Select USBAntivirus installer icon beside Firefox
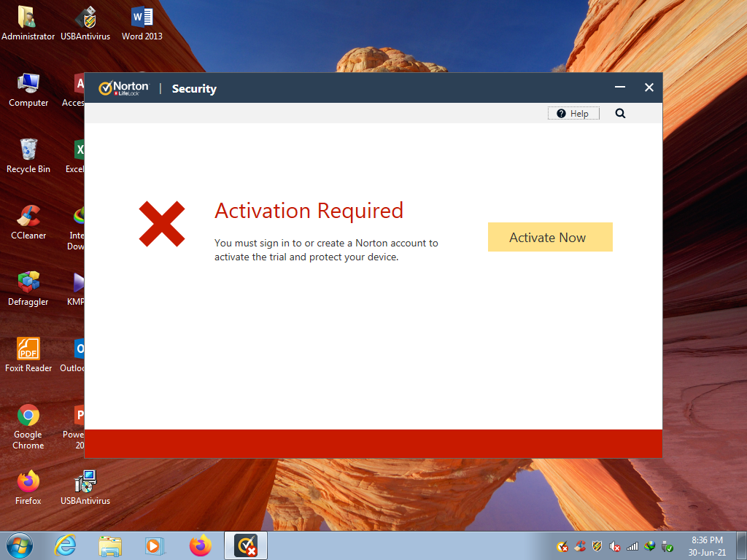Screen dimensions: 747x560 pos(85,488)
